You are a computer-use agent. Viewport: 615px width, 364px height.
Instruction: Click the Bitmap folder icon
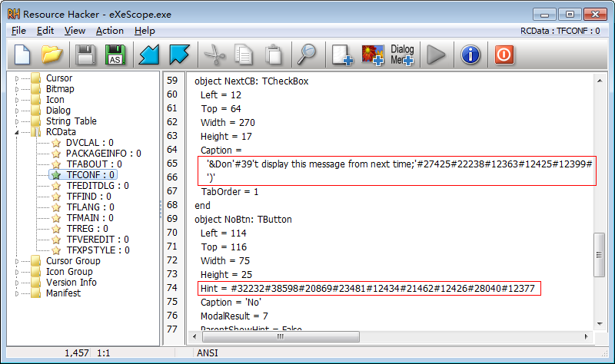coord(35,89)
